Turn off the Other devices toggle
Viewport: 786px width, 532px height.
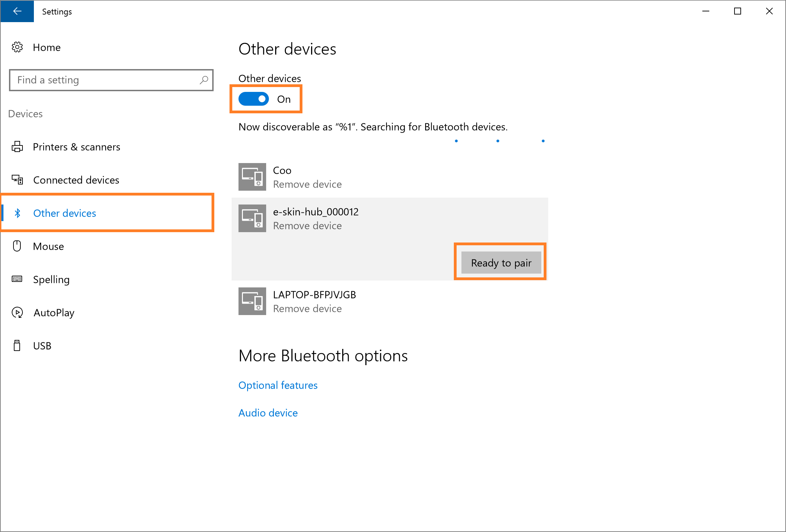coord(254,99)
